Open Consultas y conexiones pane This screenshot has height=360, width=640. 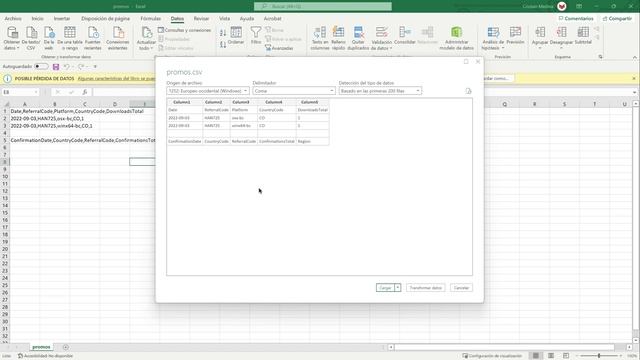[x=184, y=30]
